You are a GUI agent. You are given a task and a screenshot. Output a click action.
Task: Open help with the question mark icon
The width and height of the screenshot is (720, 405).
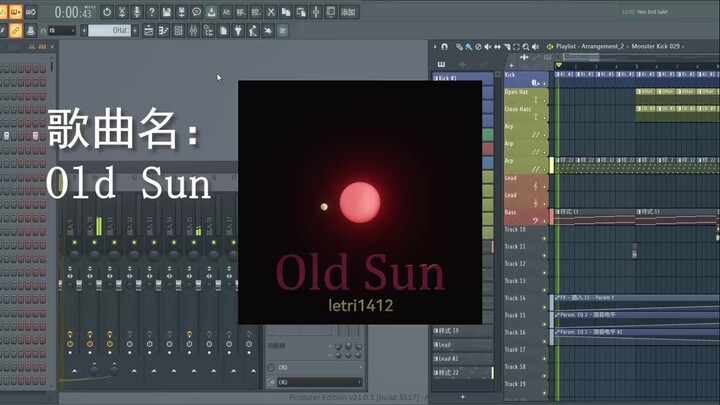click(152, 12)
